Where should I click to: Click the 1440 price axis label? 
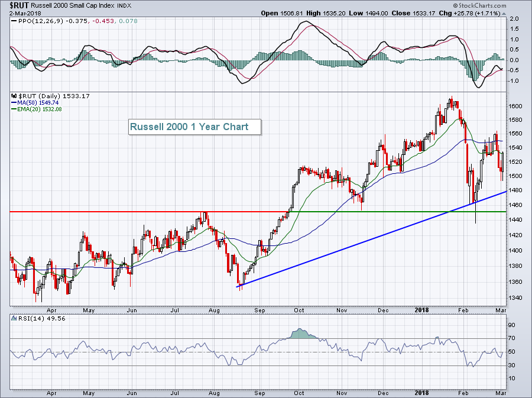(x=515, y=219)
